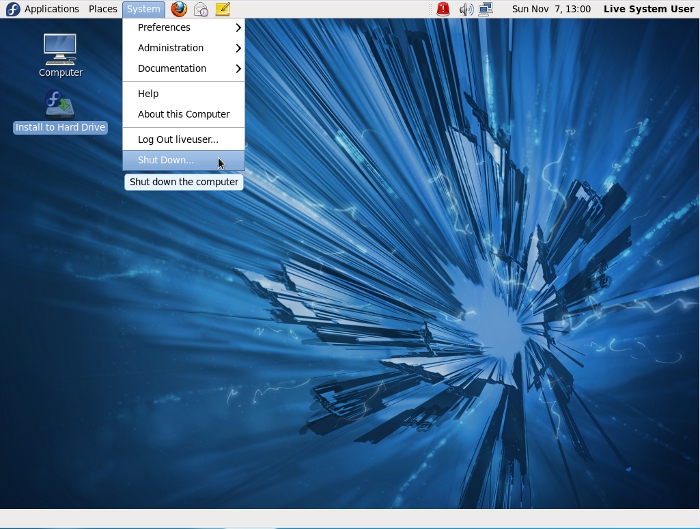Screen dimensions: 700x529
Task: Select About this Computer
Action: (x=183, y=114)
